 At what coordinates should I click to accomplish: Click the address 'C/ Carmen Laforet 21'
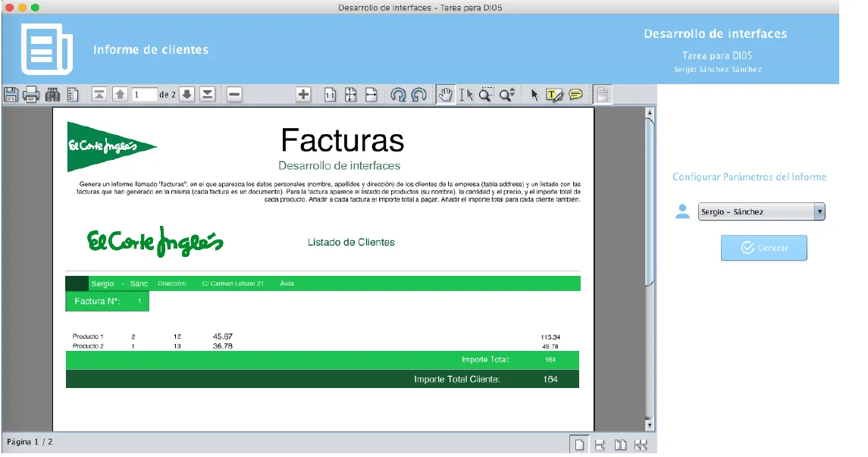233,284
